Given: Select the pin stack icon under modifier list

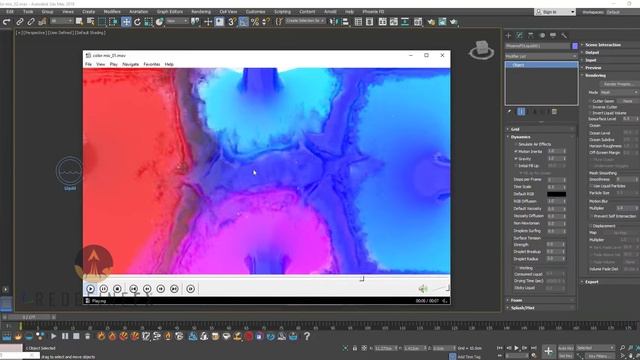Looking at the screenshot, I should click(x=509, y=111).
